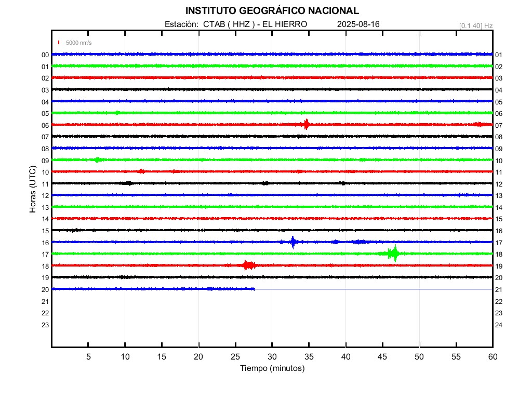532x399 pixels.
Task: Click the end of the hour 20 blue trace data
Action: [254, 289]
